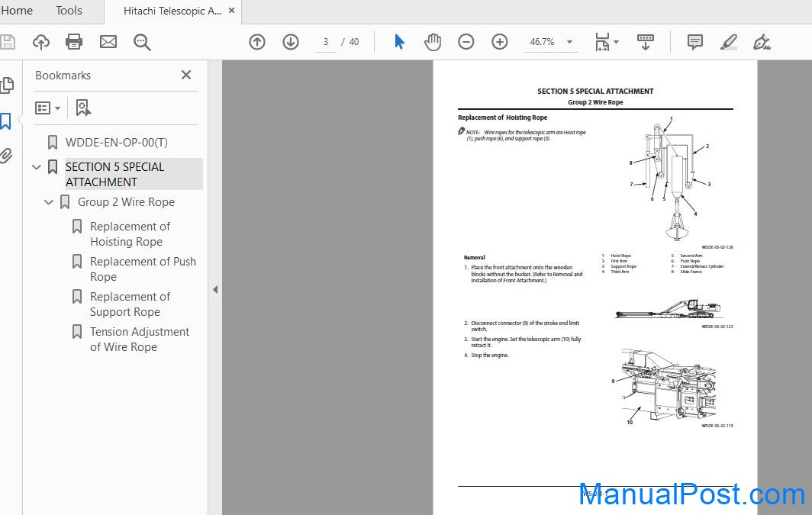The width and height of the screenshot is (812, 515).
Task: Click the page number input field
Action: pos(325,42)
